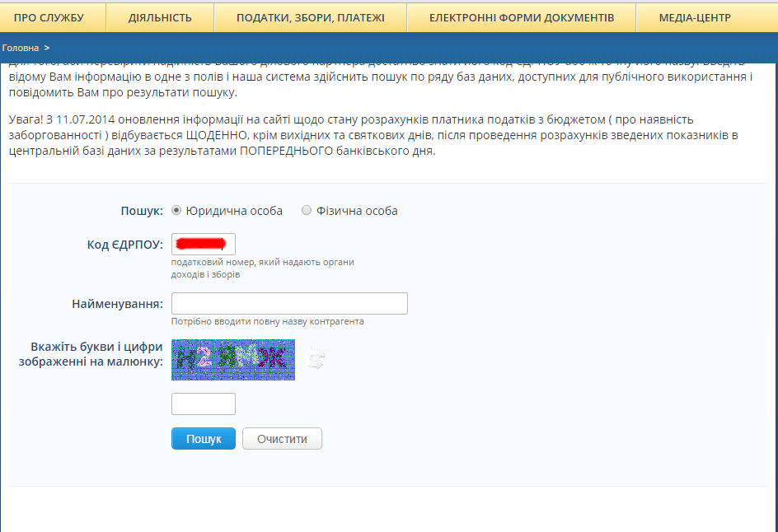Click the Пошук search button

click(x=204, y=439)
